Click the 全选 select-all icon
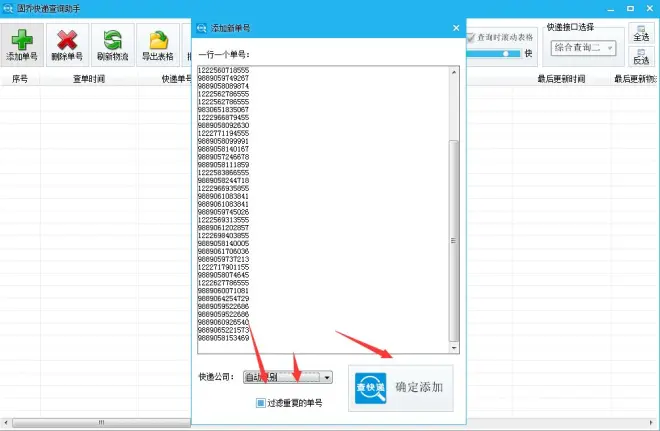660x431 pixels. tap(640, 33)
